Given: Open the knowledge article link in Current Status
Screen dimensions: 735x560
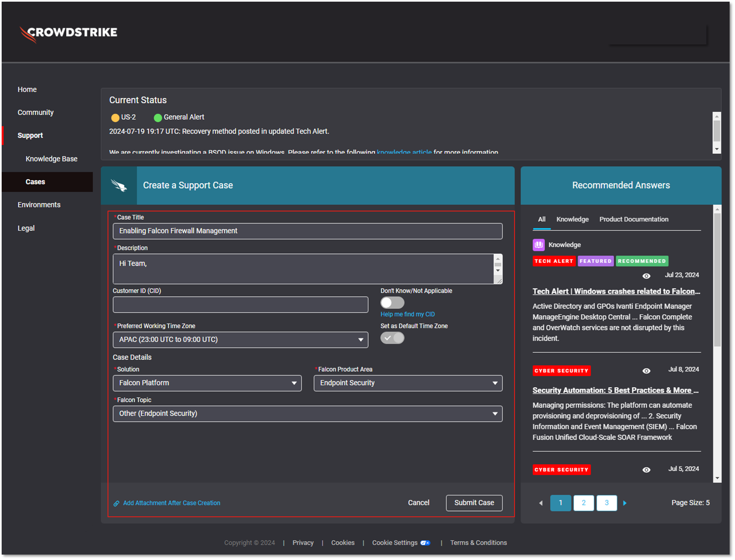Looking at the screenshot, I should 404,152.
